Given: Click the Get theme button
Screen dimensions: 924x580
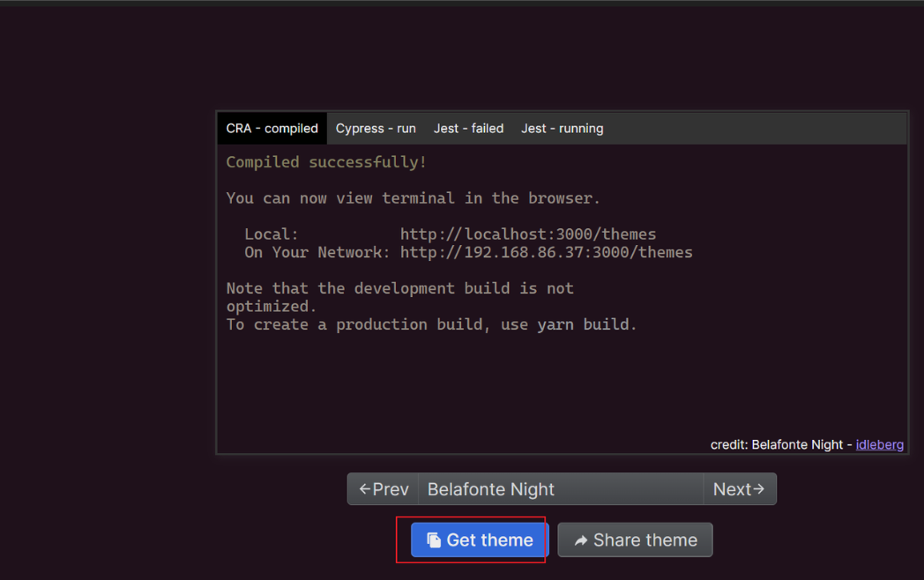Looking at the screenshot, I should point(480,540).
